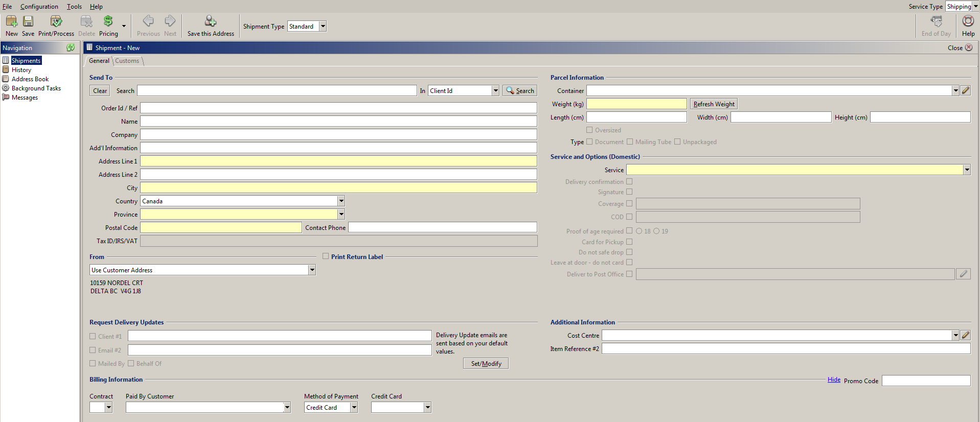Viewport: 980px width, 422px height.
Task: Toggle the Signature checkbox
Action: tap(629, 192)
